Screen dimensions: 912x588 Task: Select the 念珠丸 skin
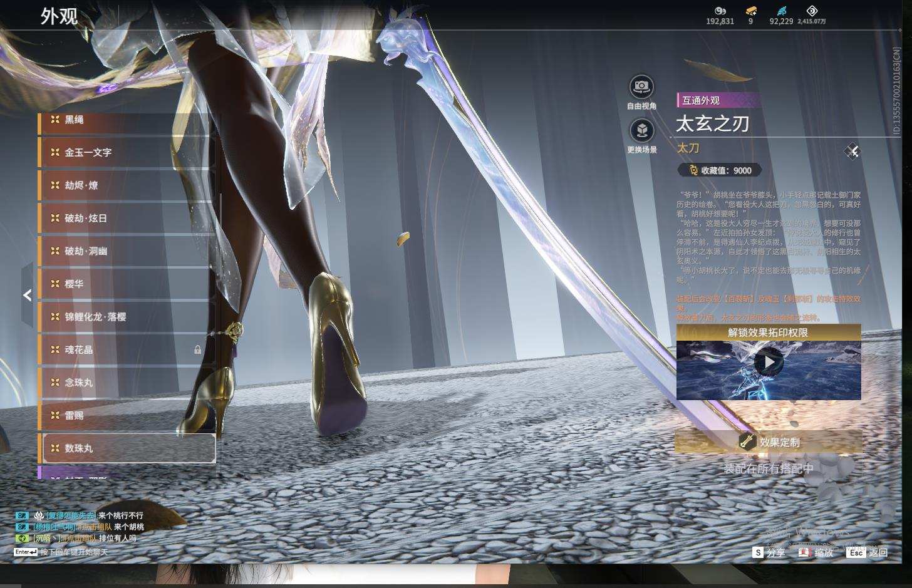click(x=127, y=383)
